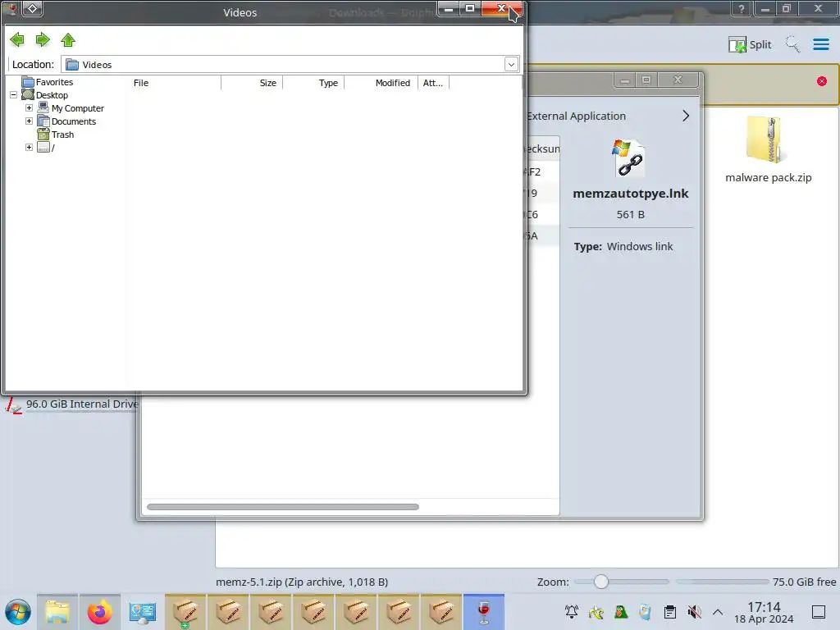
Task: Open Dolphin search magnifier
Action: point(792,44)
